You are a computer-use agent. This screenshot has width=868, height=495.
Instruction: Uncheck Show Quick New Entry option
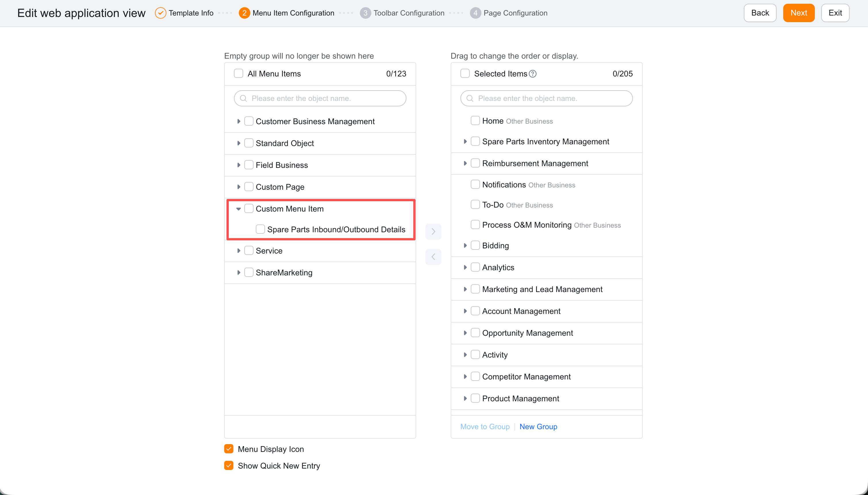point(229,465)
